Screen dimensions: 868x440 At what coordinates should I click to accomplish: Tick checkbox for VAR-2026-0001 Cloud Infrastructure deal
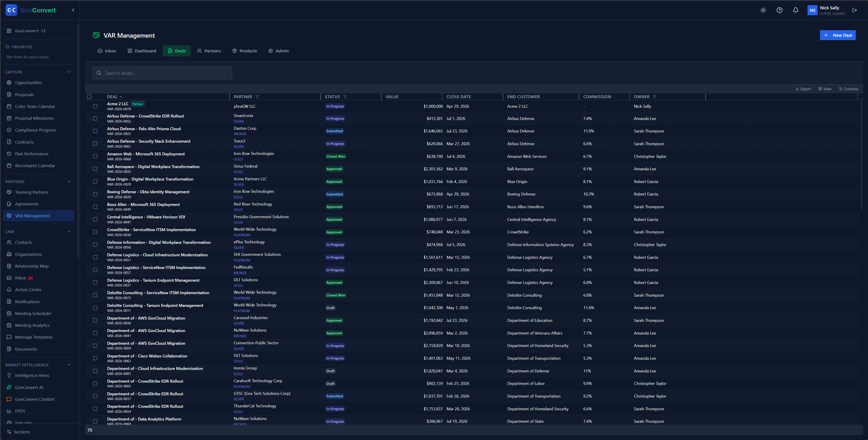click(95, 371)
